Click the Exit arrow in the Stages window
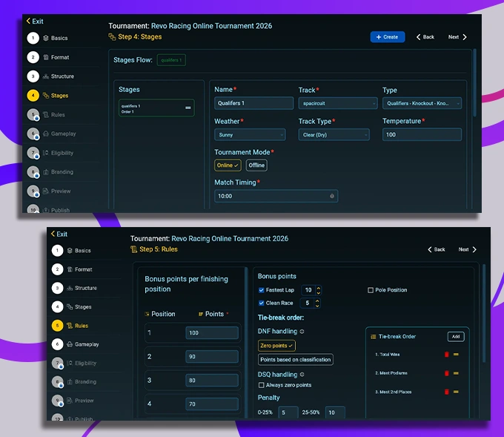 (x=29, y=22)
